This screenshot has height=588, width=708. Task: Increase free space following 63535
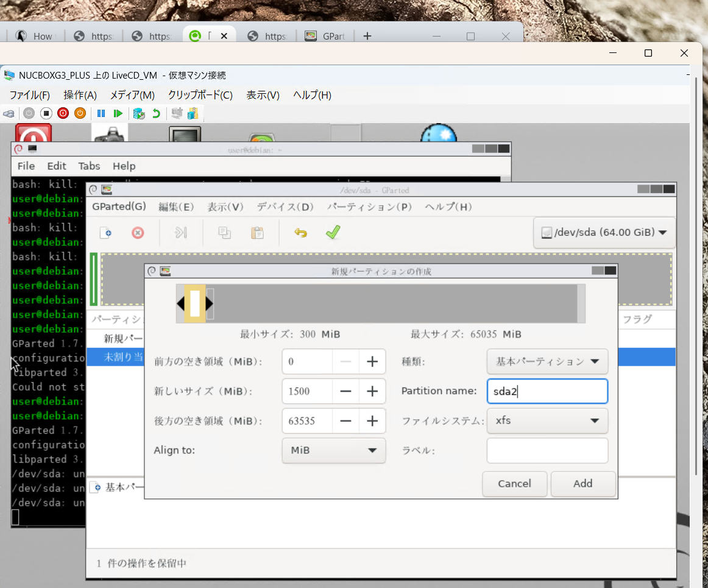tap(372, 421)
